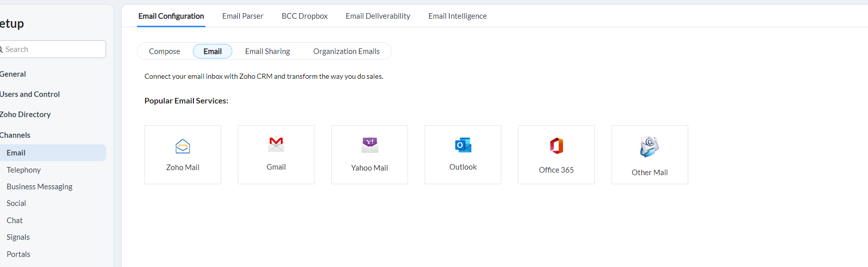Click the Other Mail envelope icon
This screenshot has width=868, height=267.
[x=650, y=146]
